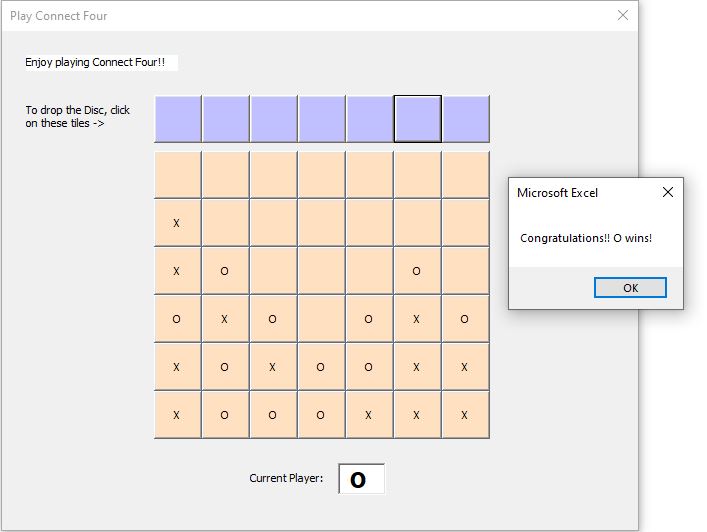Click the topmost X cell in first column
707x532 pixels.
178,223
